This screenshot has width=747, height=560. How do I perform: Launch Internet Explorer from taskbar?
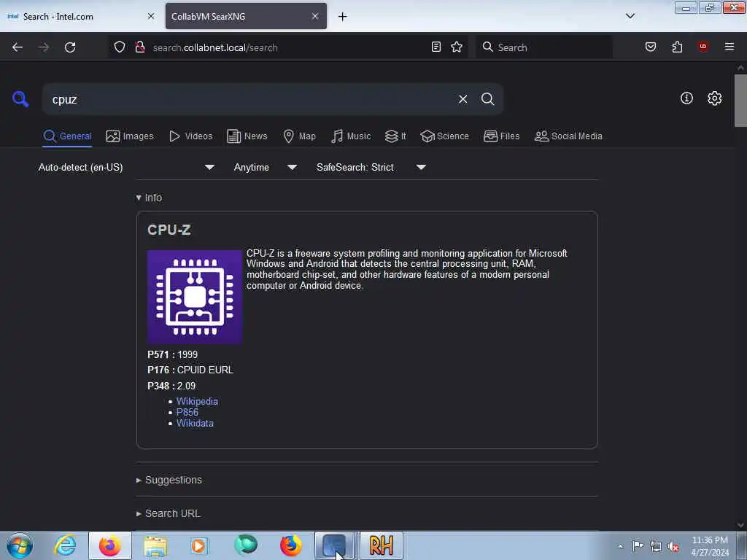(65, 545)
